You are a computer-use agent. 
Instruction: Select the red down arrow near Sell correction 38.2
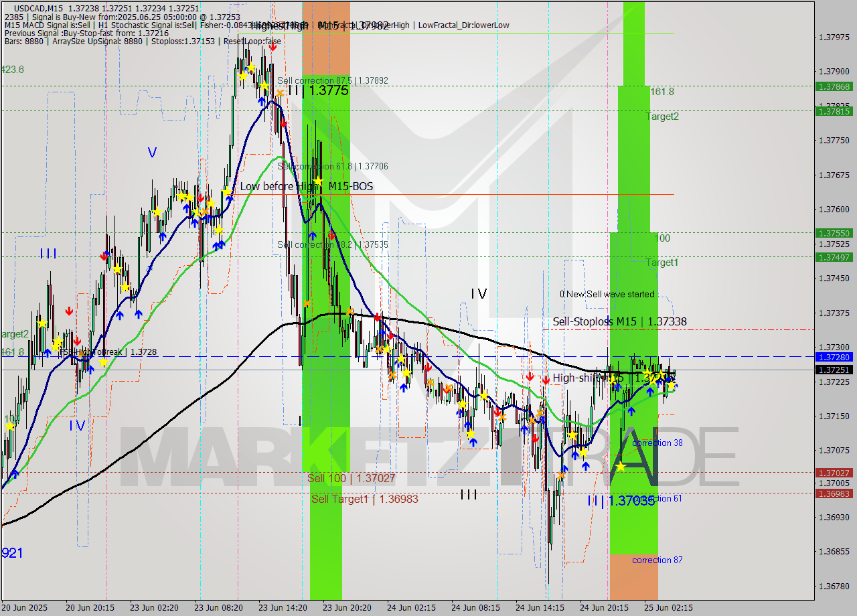[x=331, y=236]
